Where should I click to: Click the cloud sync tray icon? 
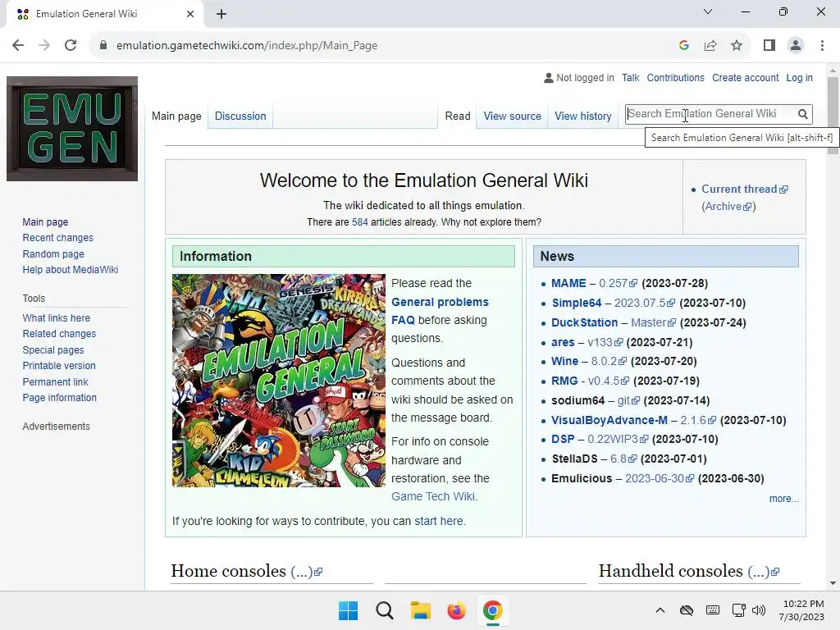click(687, 610)
